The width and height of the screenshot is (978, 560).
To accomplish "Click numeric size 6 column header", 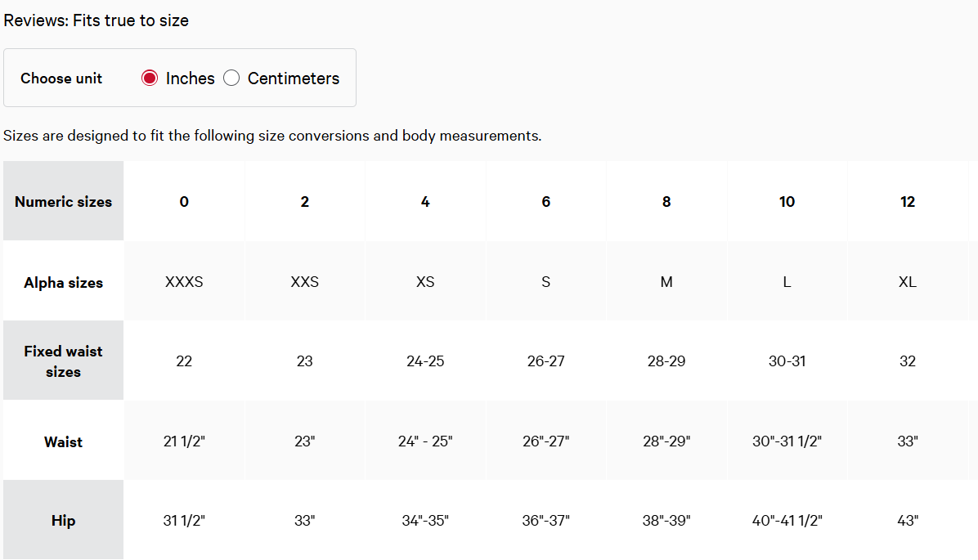I will coord(545,201).
